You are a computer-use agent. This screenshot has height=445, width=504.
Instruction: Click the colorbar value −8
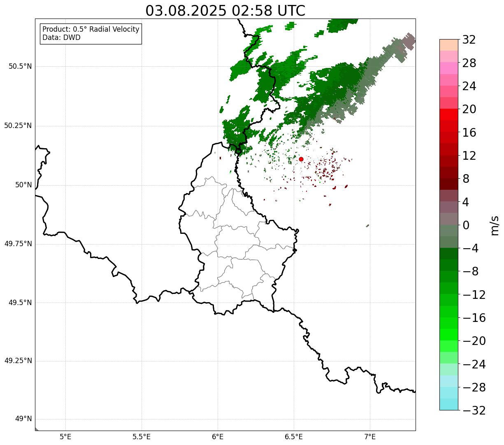tap(471, 271)
